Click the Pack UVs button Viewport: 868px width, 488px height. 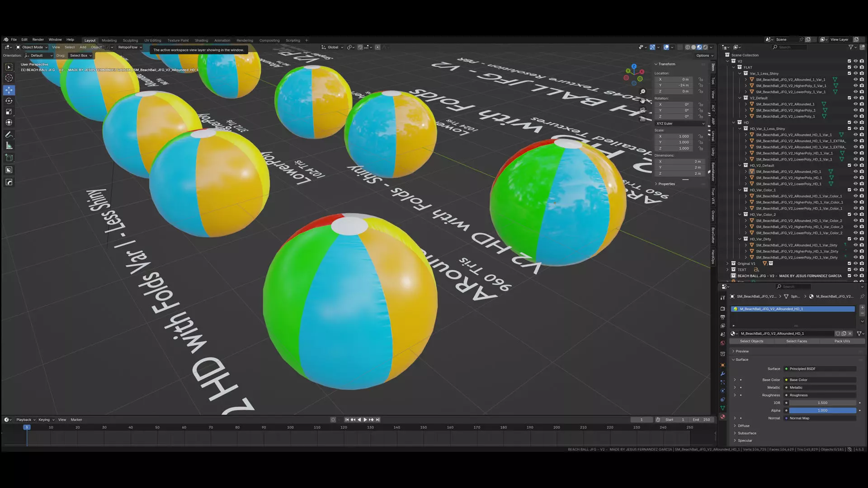842,341
